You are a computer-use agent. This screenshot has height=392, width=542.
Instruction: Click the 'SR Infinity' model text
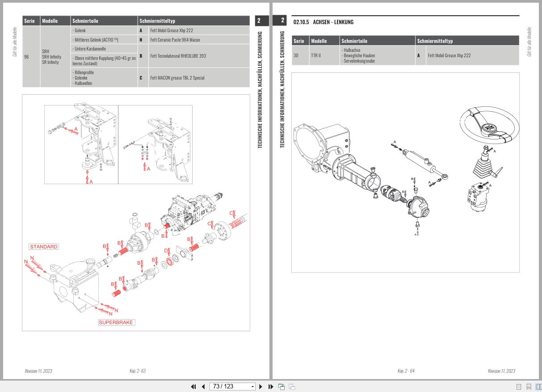pyautogui.click(x=51, y=62)
